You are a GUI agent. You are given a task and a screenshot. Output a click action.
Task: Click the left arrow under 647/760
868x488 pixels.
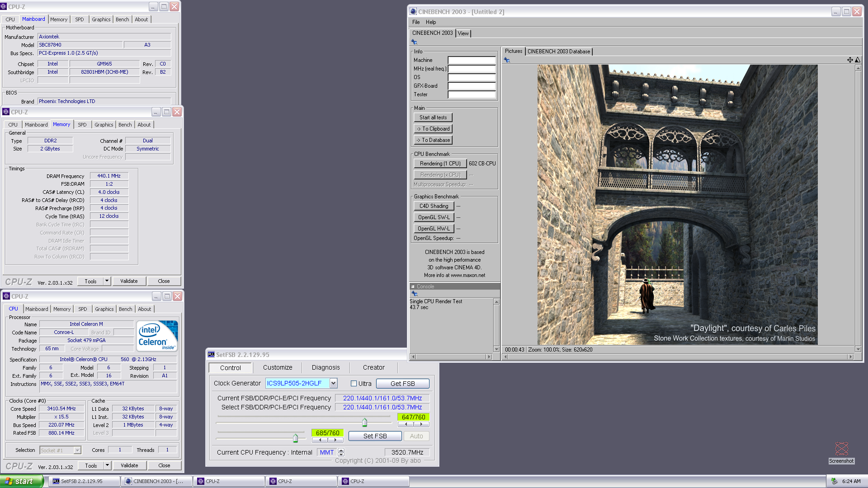click(x=406, y=424)
